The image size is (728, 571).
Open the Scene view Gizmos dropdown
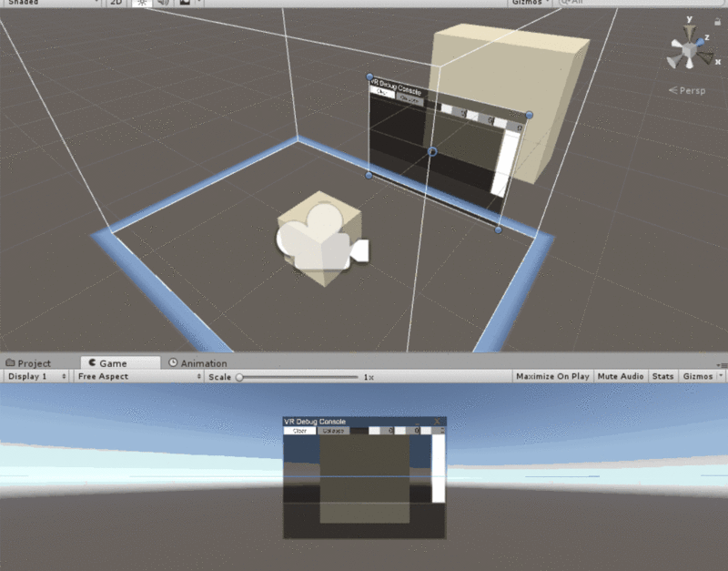coord(530,3)
